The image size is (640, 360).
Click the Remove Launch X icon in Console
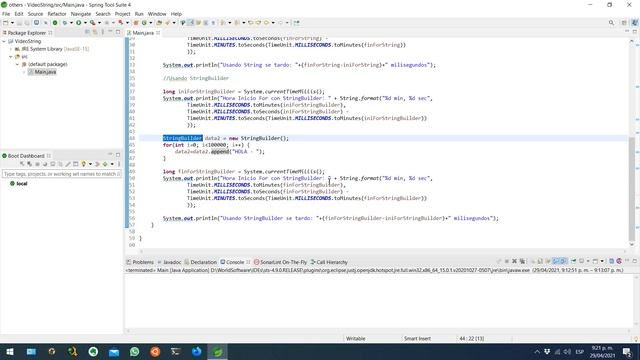pos(514,261)
